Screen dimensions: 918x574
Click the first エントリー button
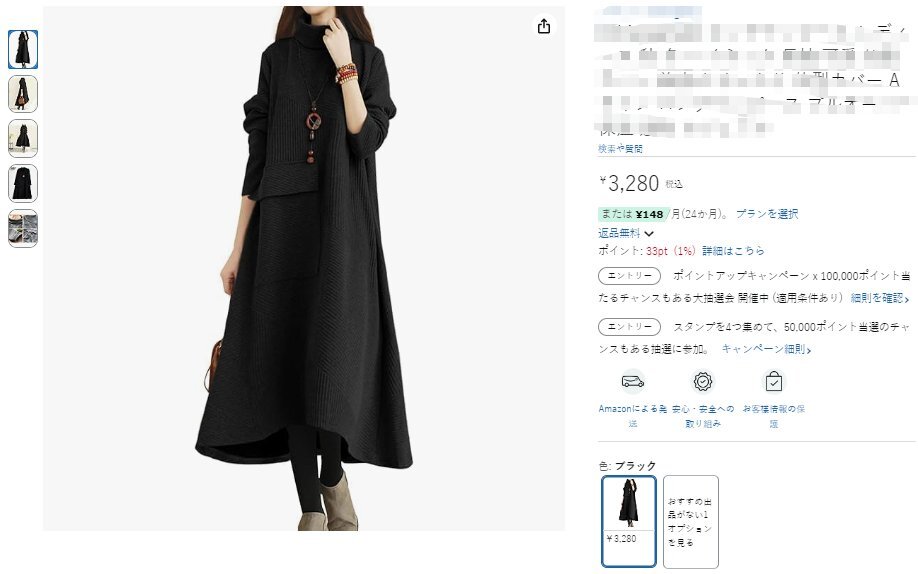click(x=629, y=276)
